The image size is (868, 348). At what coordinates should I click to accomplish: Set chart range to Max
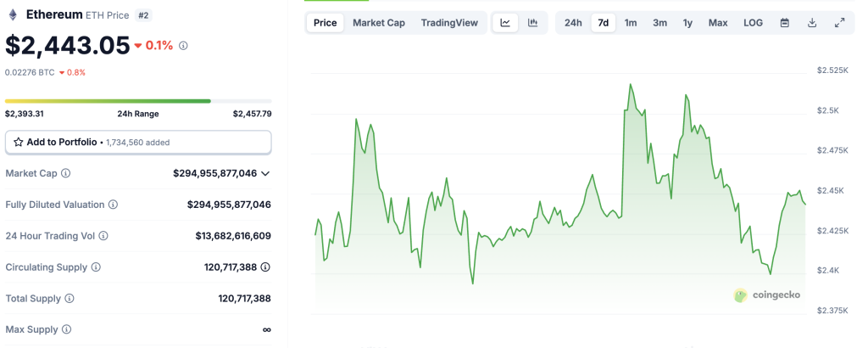coord(718,23)
